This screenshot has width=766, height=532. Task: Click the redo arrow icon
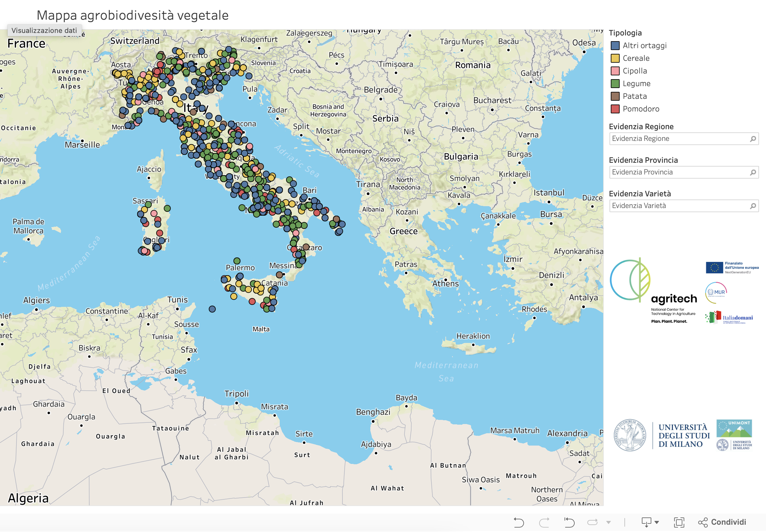tap(544, 522)
